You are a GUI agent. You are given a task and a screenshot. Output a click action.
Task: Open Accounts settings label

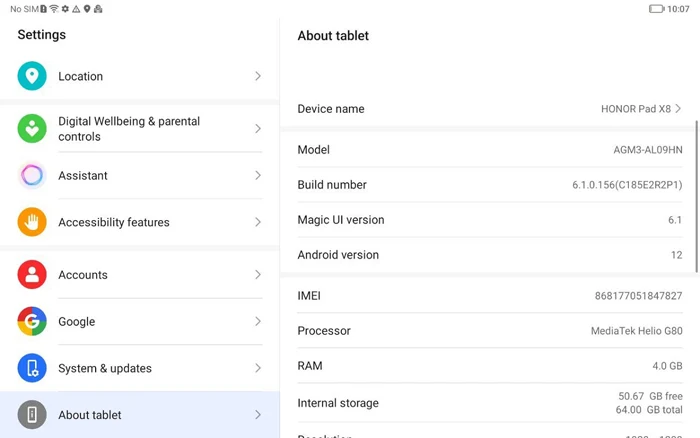[83, 275]
